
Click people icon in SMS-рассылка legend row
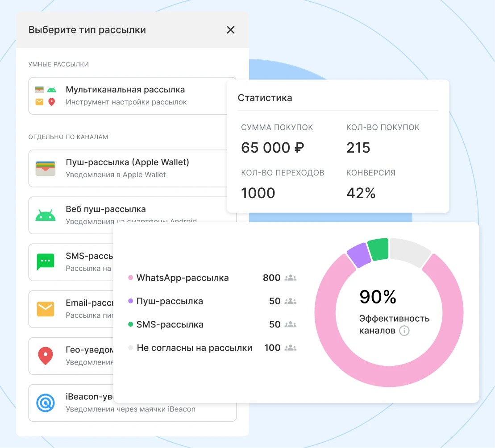pyautogui.click(x=291, y=325)
